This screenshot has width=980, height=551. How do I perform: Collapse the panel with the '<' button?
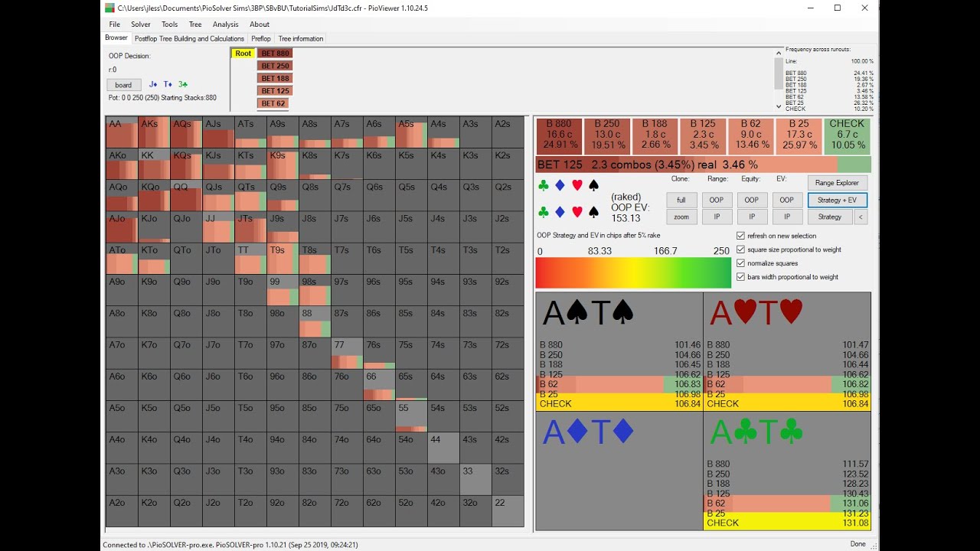tap(862, 217)
